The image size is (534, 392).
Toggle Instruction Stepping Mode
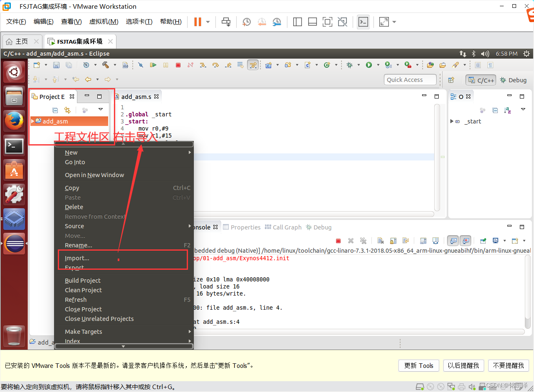point(253,65)
